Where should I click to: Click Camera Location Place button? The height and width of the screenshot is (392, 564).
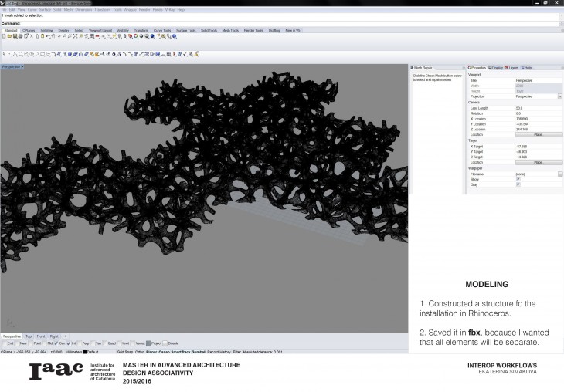click(x=539, y=134)
